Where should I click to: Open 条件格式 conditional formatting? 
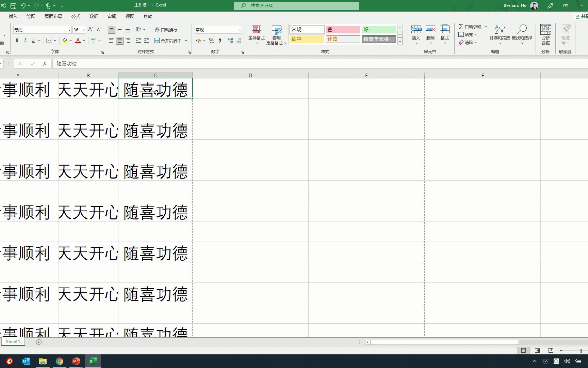256,35
